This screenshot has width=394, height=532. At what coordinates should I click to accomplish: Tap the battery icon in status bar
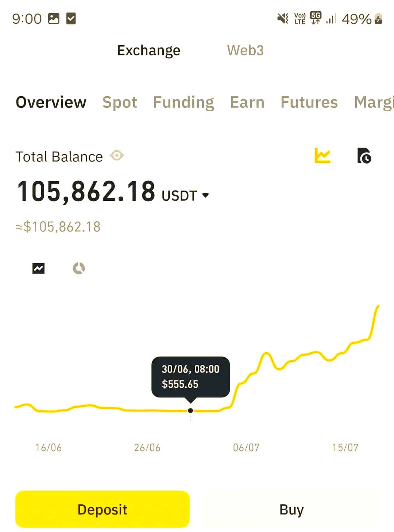(379, 19)
